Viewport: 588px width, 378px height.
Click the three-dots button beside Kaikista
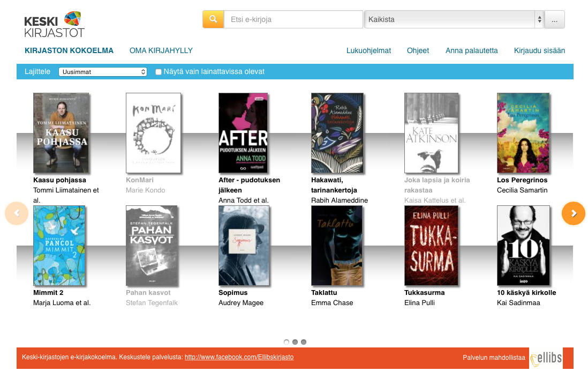(x=554, y=19)
